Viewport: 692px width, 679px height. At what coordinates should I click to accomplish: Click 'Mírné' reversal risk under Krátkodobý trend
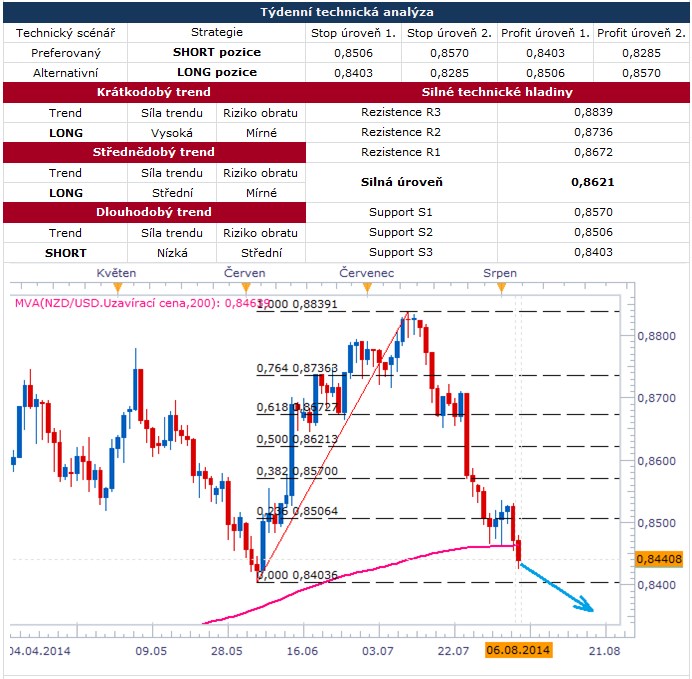[261, 133]
